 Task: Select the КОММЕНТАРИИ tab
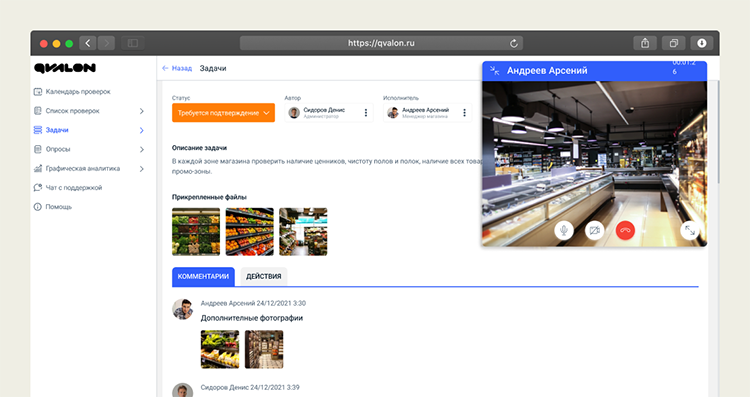coord(203,276)
